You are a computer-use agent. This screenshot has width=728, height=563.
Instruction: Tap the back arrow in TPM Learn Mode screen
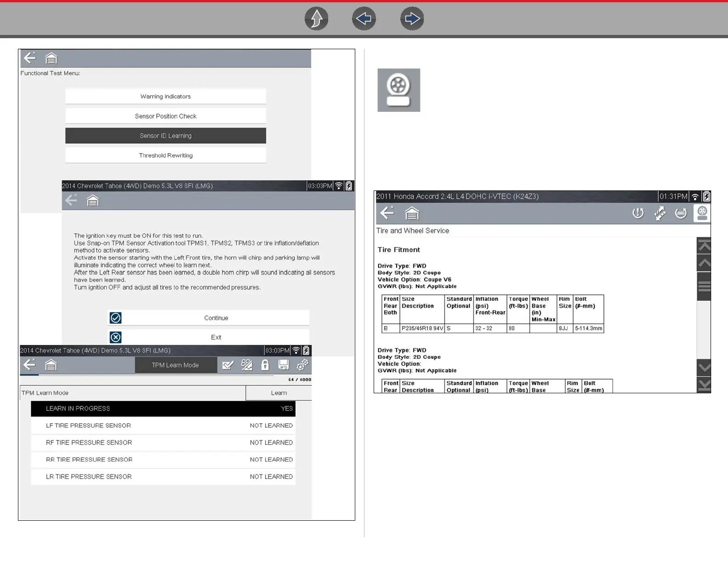[x=29, y=365]
